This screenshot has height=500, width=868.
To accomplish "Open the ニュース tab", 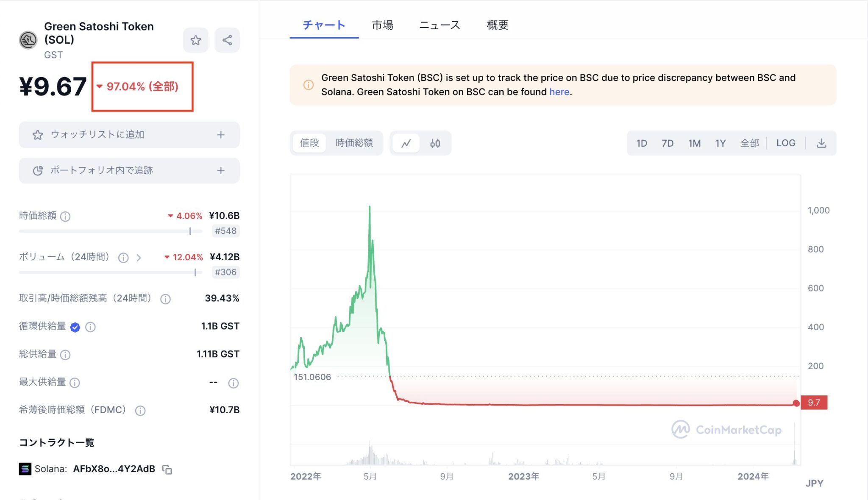I will tap(440, 25).
